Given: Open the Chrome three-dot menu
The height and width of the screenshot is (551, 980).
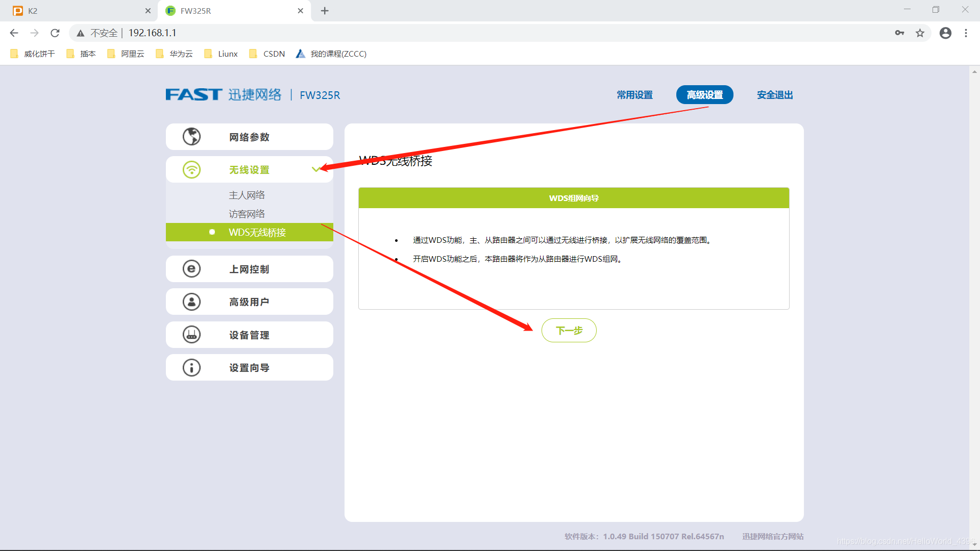Looking at the screenshot, I should point(966,33).
